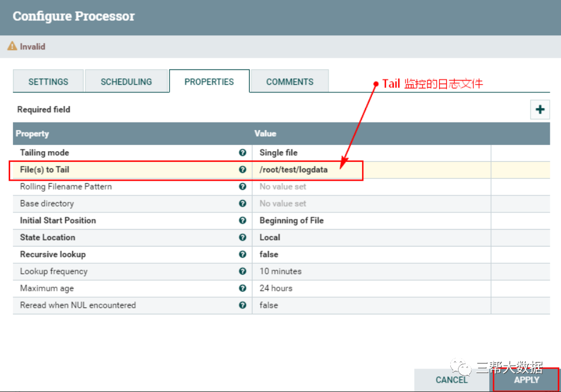Change State Location value Local
This screenshot has width=561, height=392.
[371, 238]
